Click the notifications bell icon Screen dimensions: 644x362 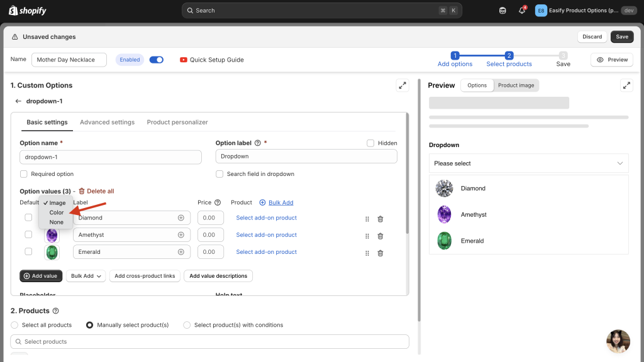coord(521,11)
